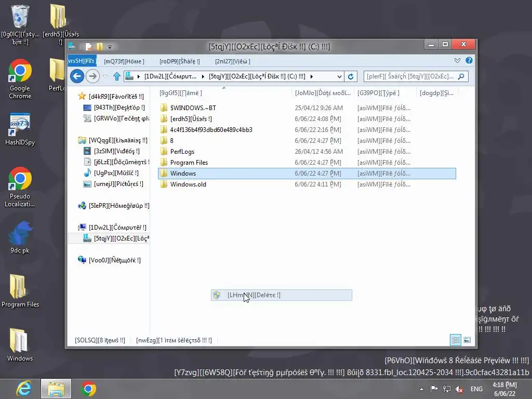Image resolution: width=532 pixels, height=399 pixels.
Task: Open address bar history dropdown
Action: coord(339,77)
